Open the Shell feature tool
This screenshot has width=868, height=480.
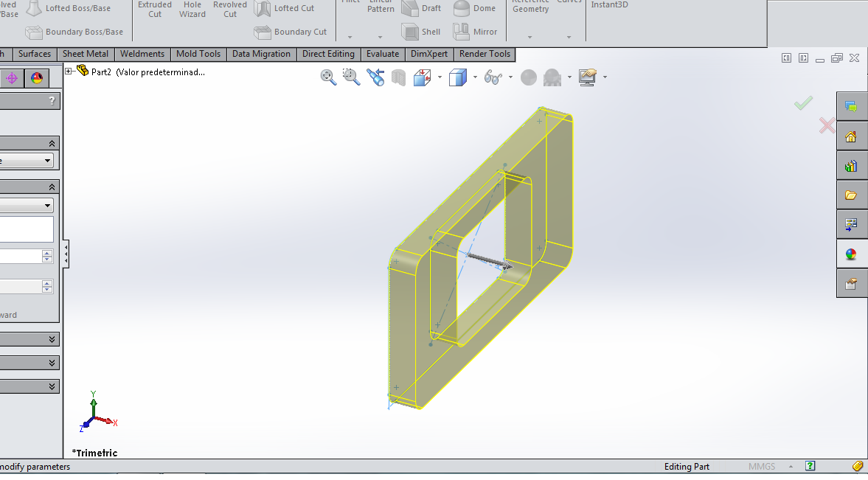coord(420,32)
